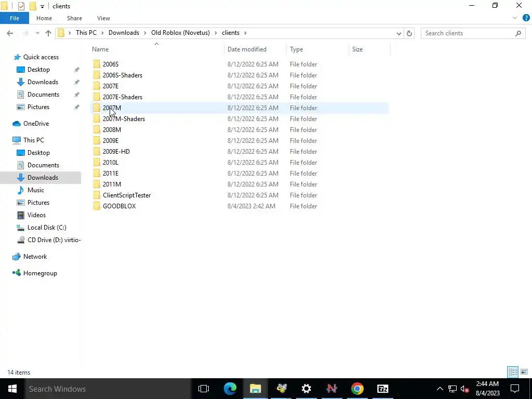The height and width of the screenshot is (399, 532).
Task: Click the search magnifier icon
Action: tap(518, 33)
